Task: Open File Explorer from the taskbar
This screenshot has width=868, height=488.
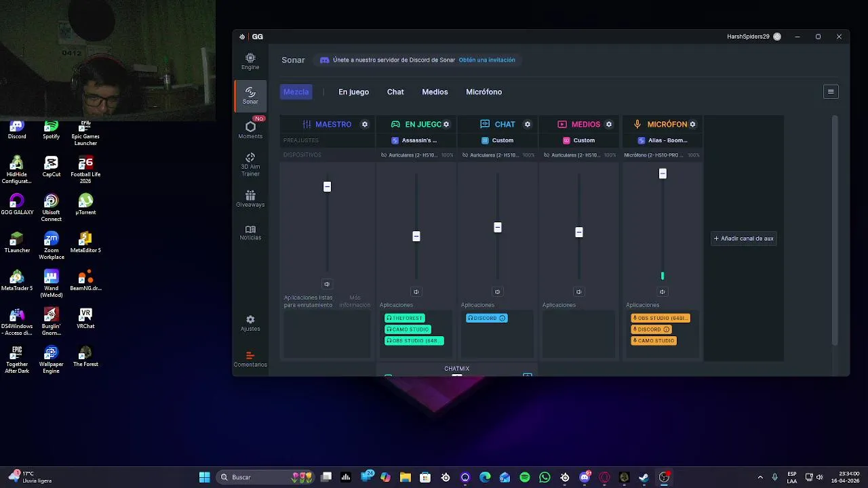Action: coord(406,477)
